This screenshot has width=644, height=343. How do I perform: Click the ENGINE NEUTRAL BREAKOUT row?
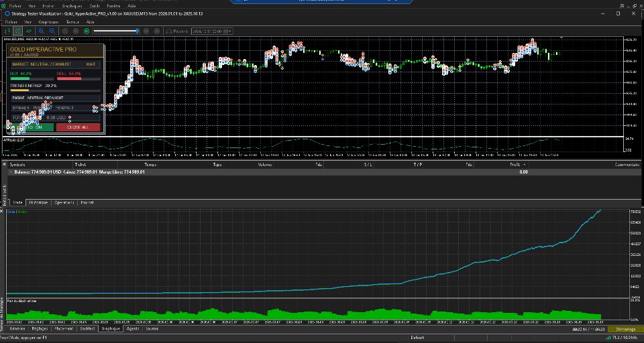(55, 98)
